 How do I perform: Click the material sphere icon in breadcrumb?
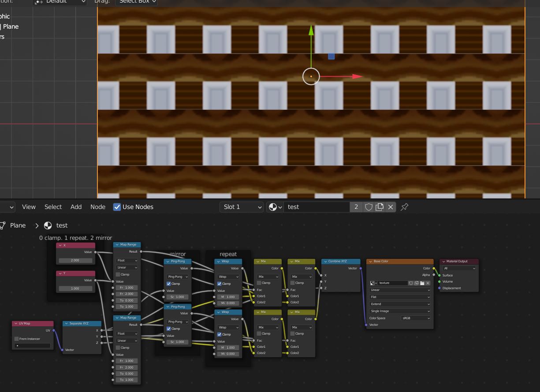pos(48,225)
